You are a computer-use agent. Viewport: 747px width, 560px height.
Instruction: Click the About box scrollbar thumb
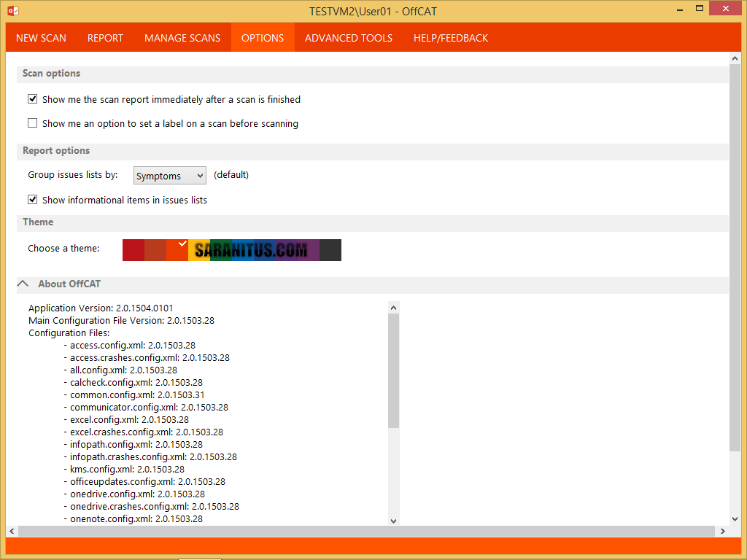[393, 371]
